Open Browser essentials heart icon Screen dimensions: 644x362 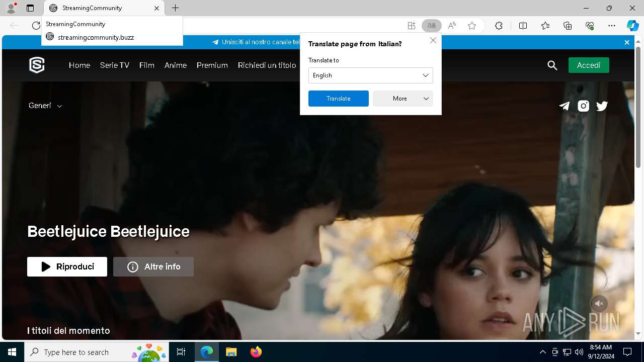[590, 26]
